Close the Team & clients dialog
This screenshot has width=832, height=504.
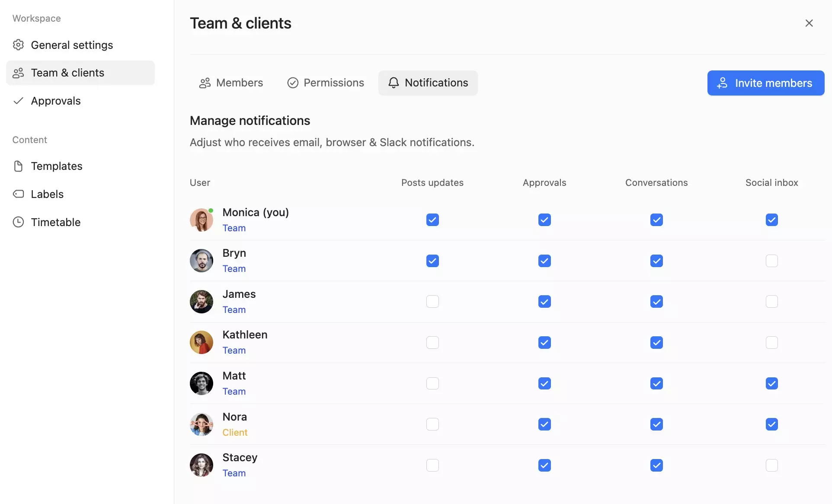pyautogui.click(x=809, y=23)
